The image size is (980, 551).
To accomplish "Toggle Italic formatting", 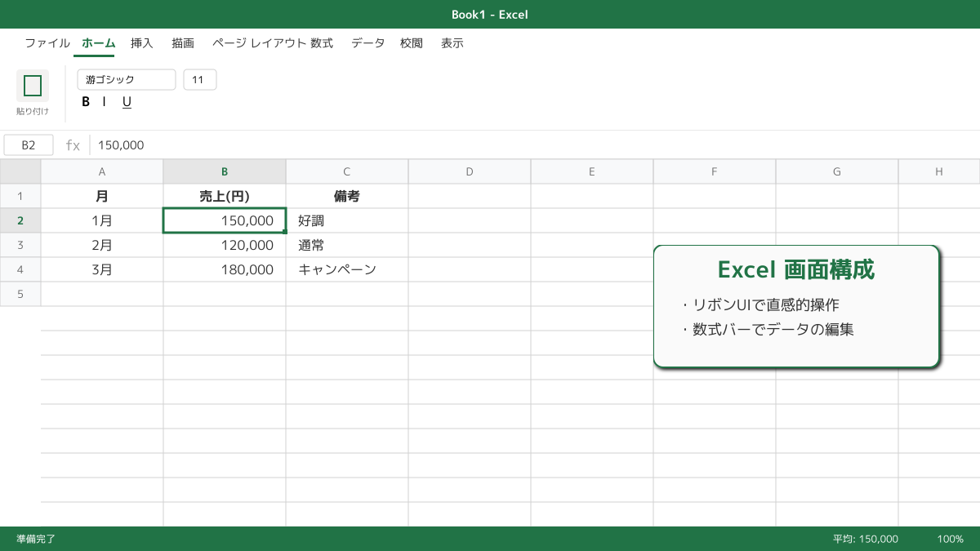I will 105,102.
